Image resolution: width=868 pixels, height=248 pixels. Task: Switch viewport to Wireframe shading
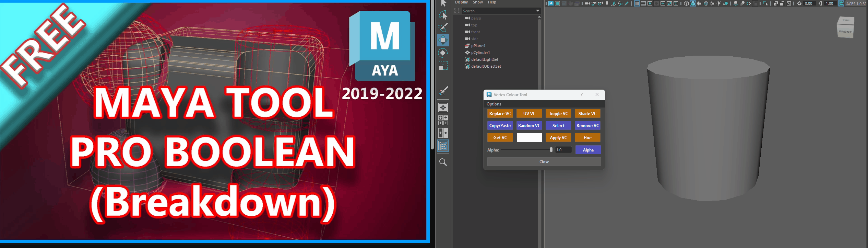coord(686,3)
